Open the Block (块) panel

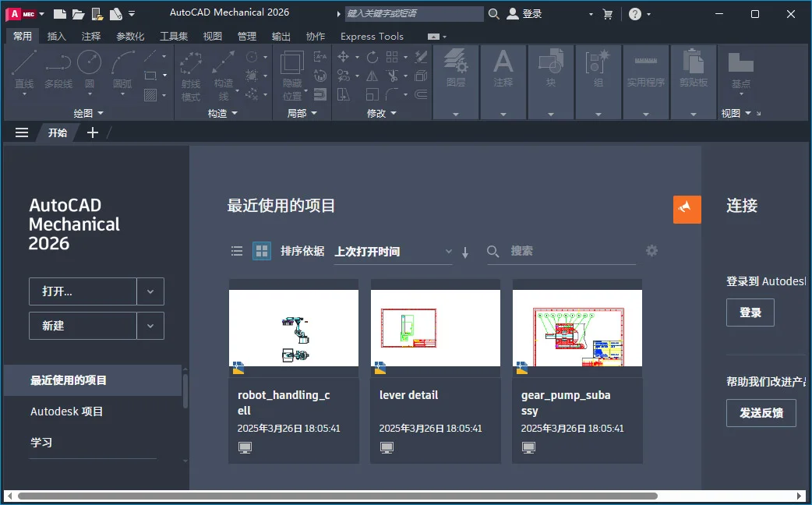pos(550,82)
